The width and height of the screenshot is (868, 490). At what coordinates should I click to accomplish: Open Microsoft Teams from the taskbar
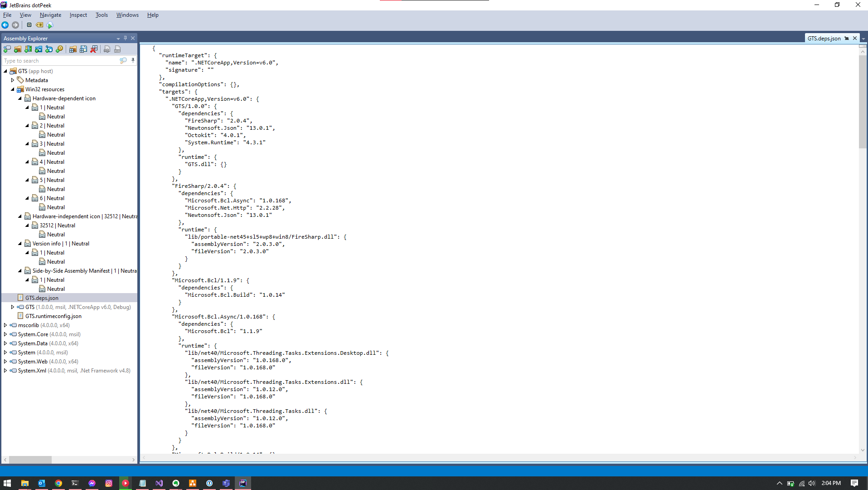[226, 483]
